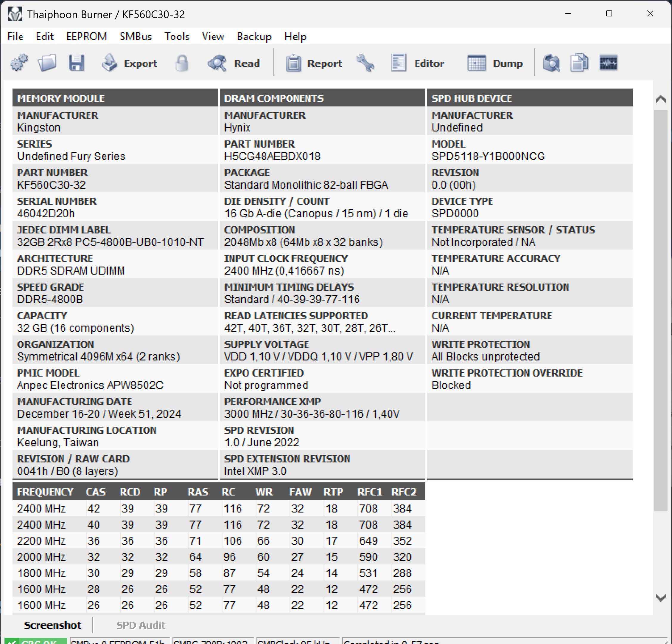672x644 pixels.
Task: Click the Dump toolbar button
Action: click(495, 64)
